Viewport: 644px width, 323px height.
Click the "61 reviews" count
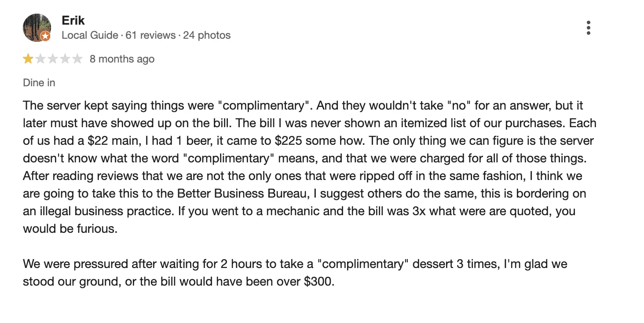click(150, 35)
